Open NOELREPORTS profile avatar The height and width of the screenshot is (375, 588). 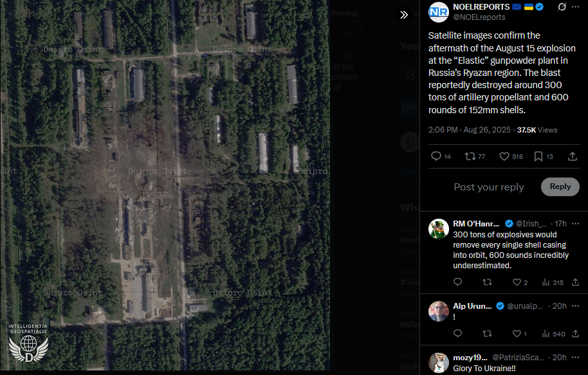point(438,12)
